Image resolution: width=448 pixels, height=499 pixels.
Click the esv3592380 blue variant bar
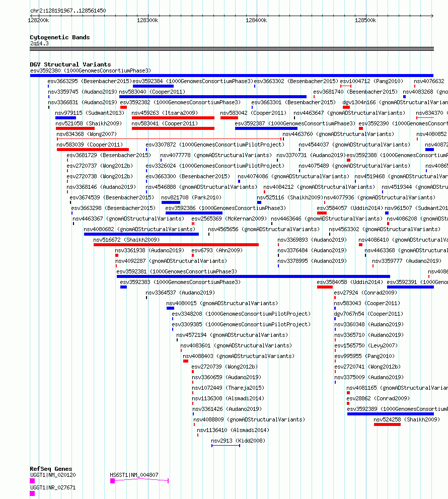tap(232, 76)
